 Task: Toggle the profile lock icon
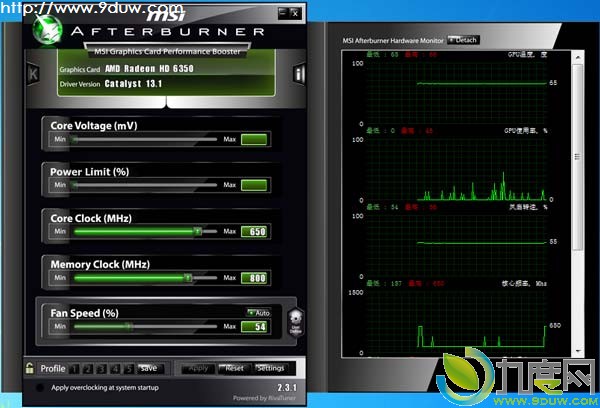[x=29, y=368]
